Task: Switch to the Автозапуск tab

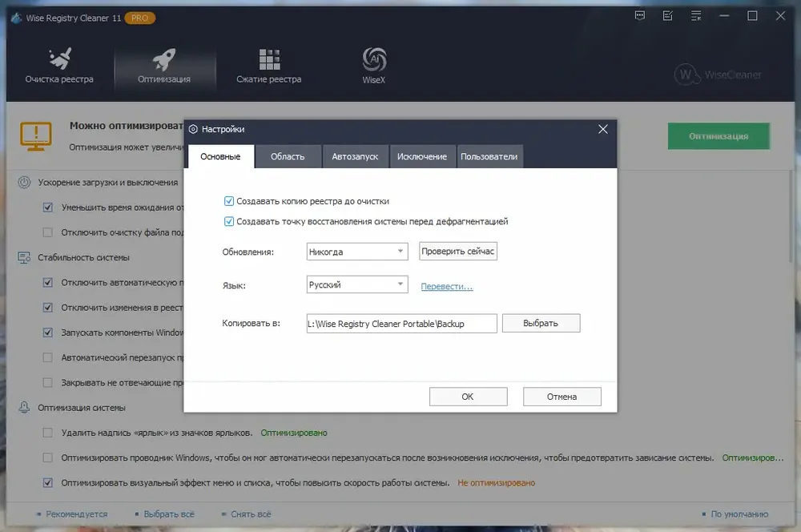Action: pos(355,156)
